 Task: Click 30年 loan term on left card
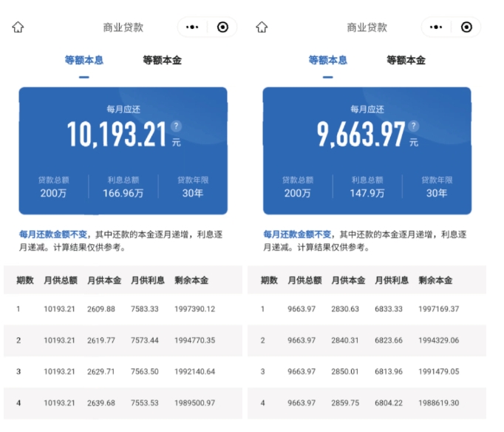[193, 193]
